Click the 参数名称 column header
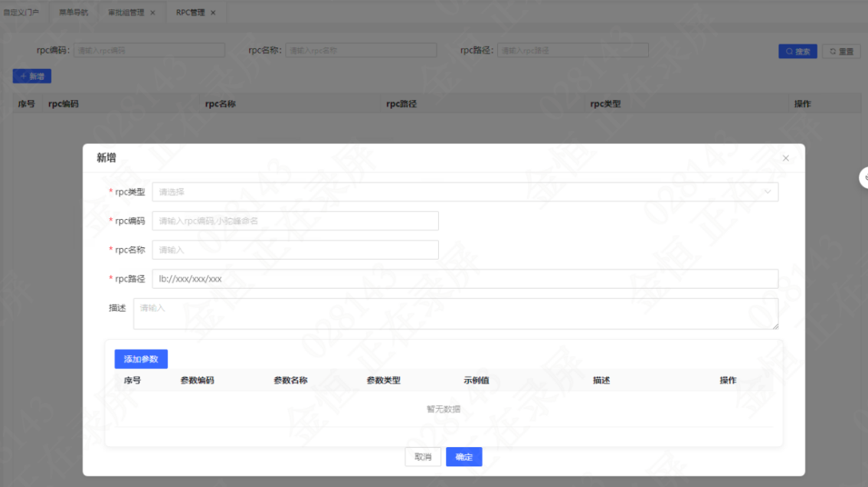The height and width of the screenshot is (487, 868). point(290,381)
